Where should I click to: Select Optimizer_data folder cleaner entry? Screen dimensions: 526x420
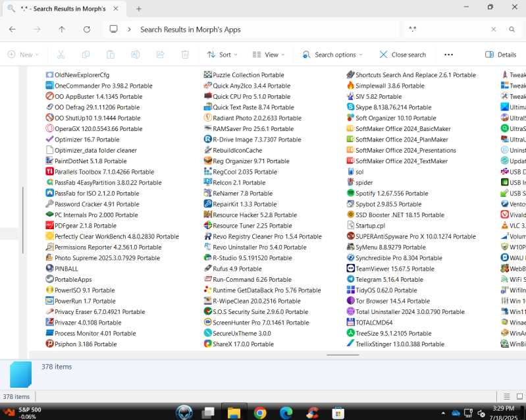click(x=92, y=150)
